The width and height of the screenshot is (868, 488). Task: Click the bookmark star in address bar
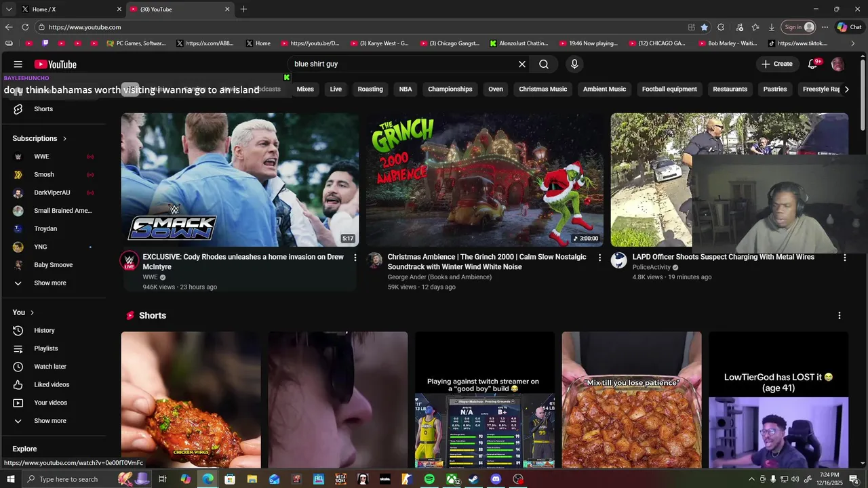pyautogui.click(x=705, y=27)
